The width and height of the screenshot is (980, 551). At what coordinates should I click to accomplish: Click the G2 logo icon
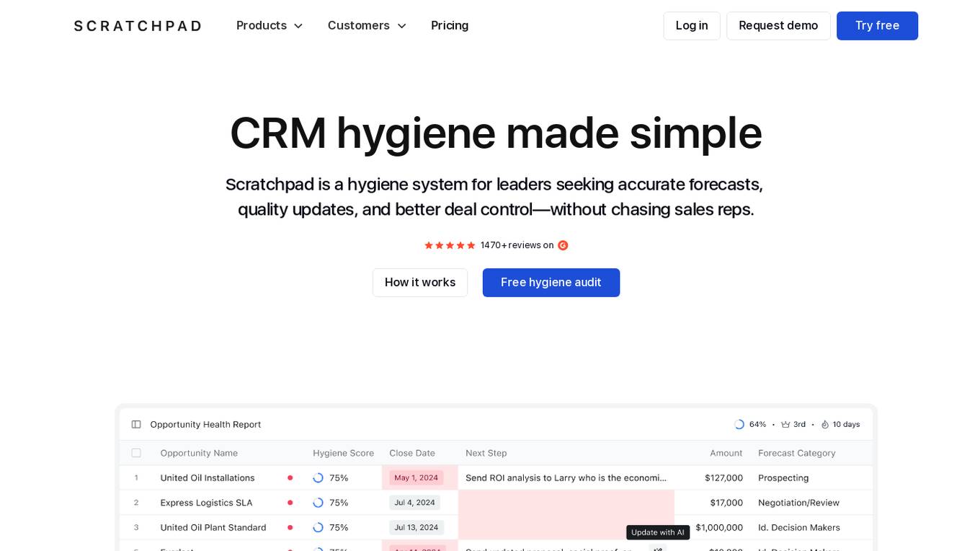[563, 245]
